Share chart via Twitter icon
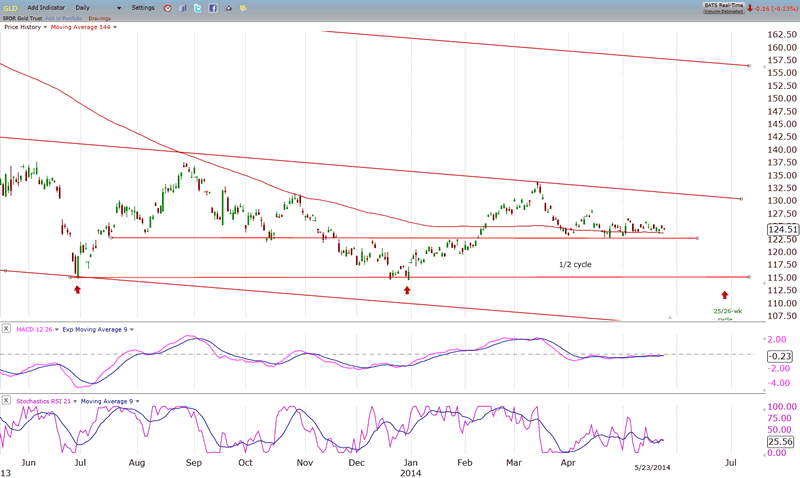Viewport: 800px width, 478px height. [197, 8]
